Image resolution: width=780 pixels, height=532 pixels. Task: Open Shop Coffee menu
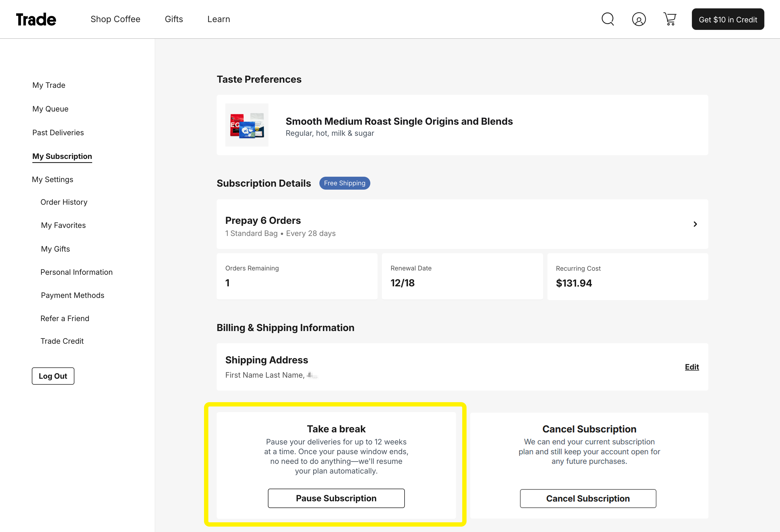point(115,19)
